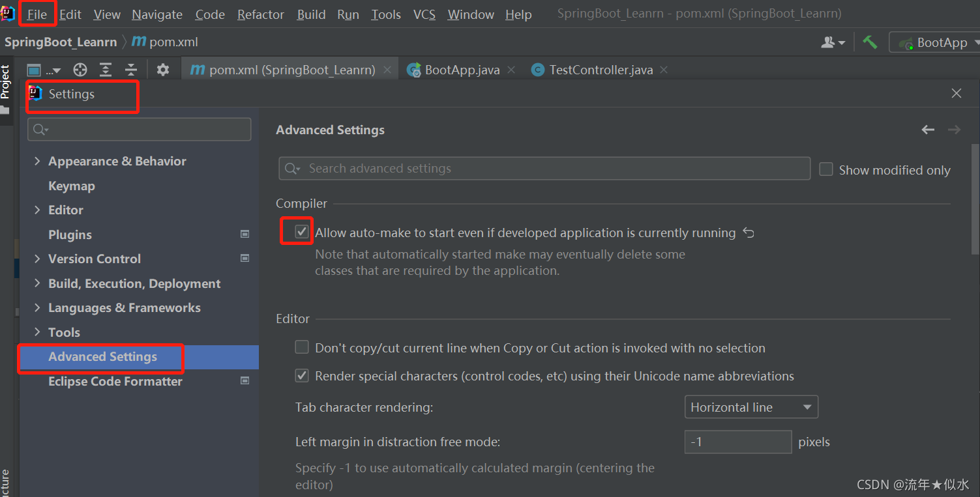The image size is (980, 497).
Task: Close the TestController.java tab
Action: point(664,70)
